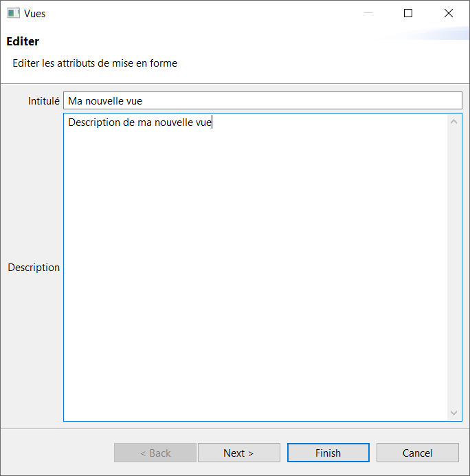Viewport: 470px width, 476px height.
Task: Click the "Editer" wizard heading
Action: [x=23, y=41]
